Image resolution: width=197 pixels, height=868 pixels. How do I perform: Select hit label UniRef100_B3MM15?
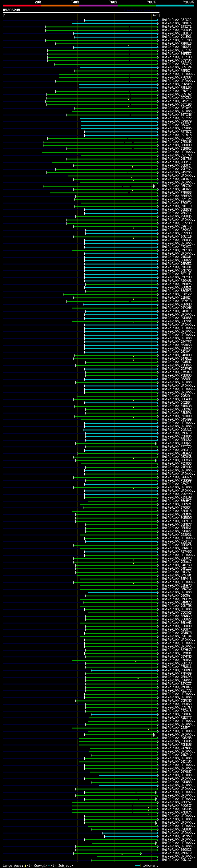click(177, 511)
